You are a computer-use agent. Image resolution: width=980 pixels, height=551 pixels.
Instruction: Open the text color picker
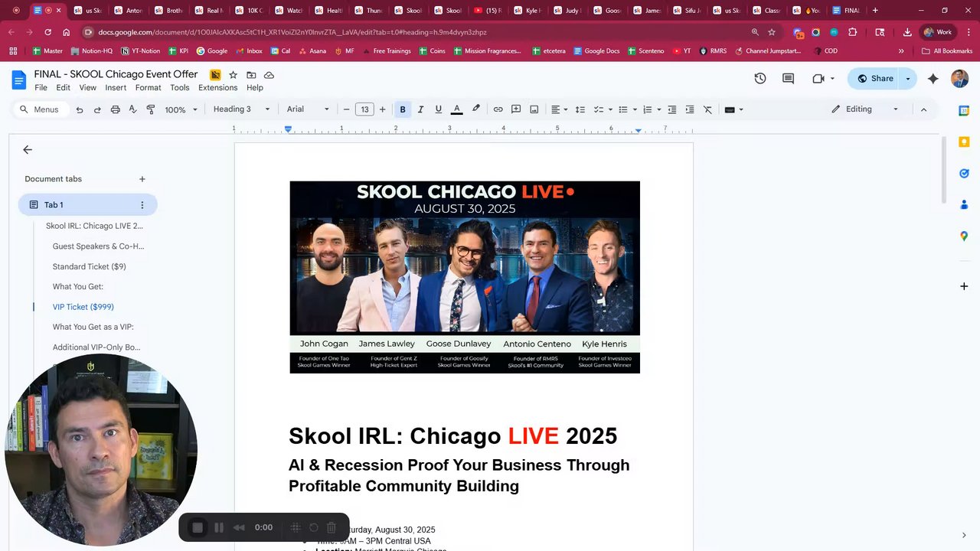[457, 109]
